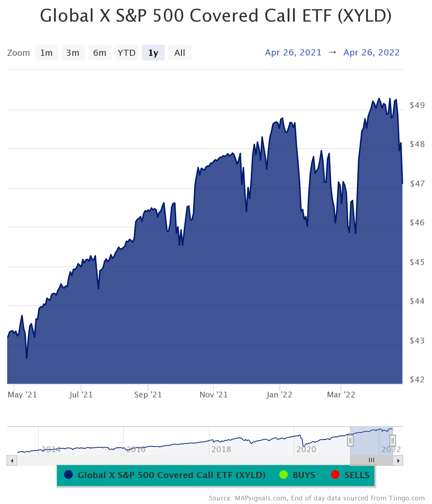Click the left navigator range handle
Image resolution: width=432 pixels, height=504 pixels.
[x=350, y=440]
